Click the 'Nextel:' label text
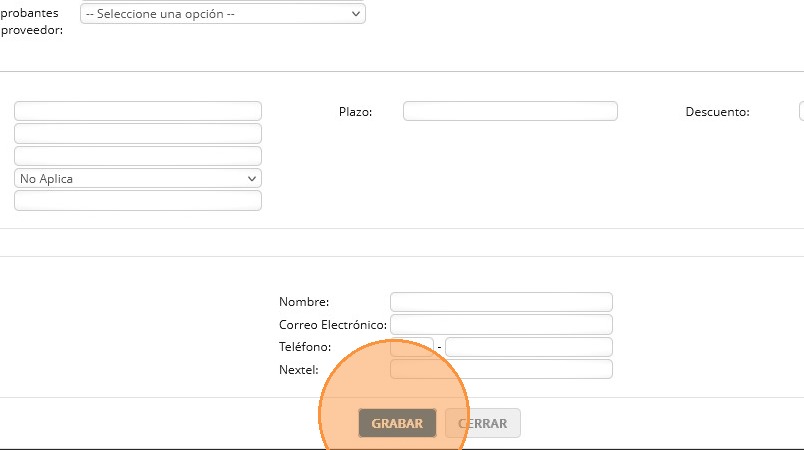The width and height of the screenshot is (804, 450). [x=298, y=371]
